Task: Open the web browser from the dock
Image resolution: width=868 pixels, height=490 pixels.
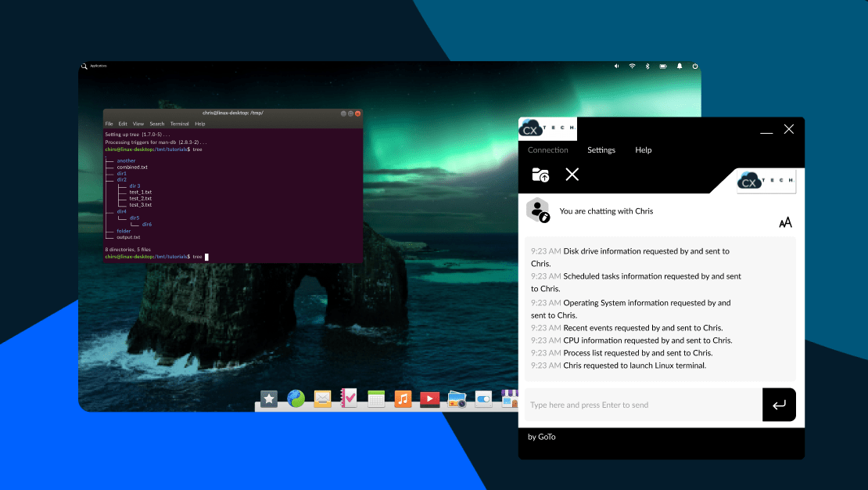Action: tap(296, 398)
